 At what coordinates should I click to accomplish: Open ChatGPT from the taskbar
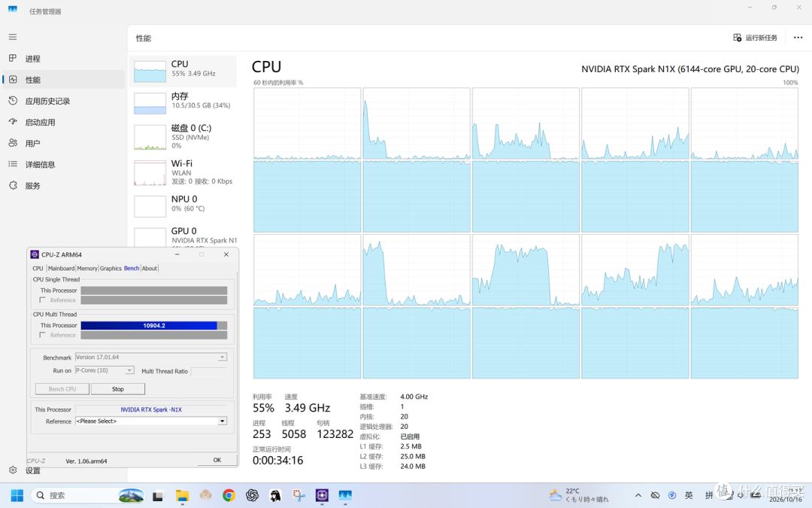pyautogui.click(x=252, y=496)
